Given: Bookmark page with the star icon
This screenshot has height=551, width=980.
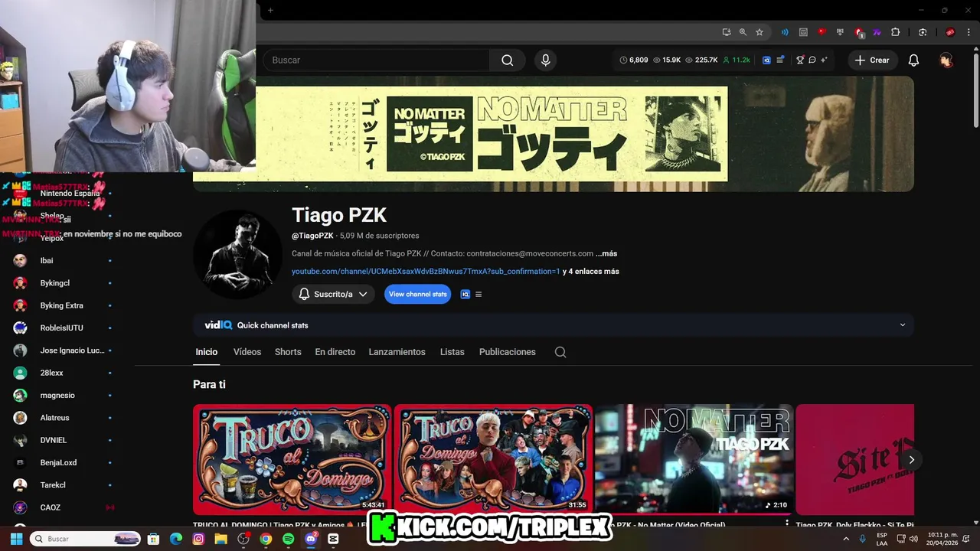Looking at the screenshot, I should (x=759, y=32).
